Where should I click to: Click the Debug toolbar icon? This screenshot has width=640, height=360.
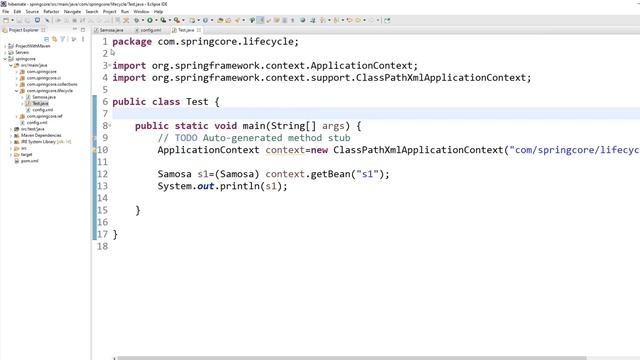point(137,20)
